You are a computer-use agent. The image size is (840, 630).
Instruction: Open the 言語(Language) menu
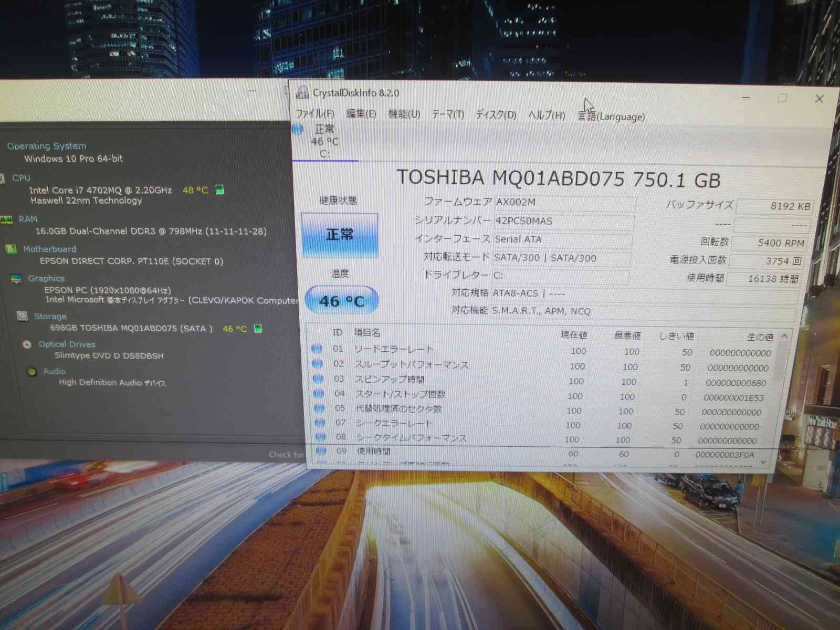pos(611,117)
